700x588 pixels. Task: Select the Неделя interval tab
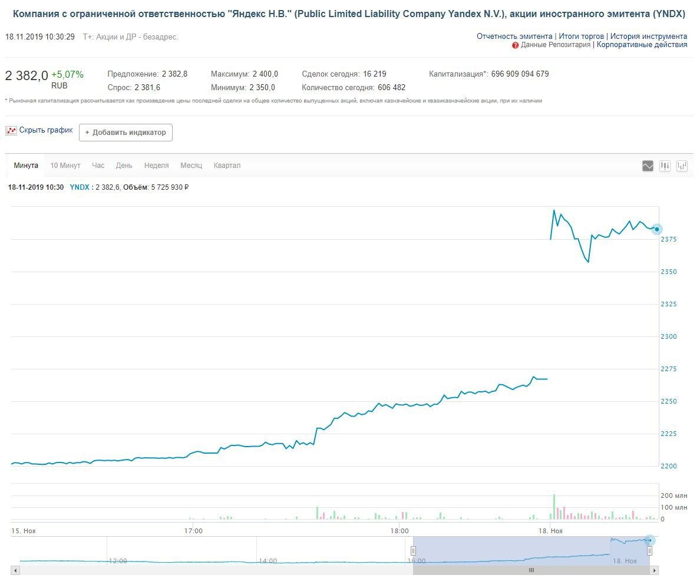pos(156,166)
